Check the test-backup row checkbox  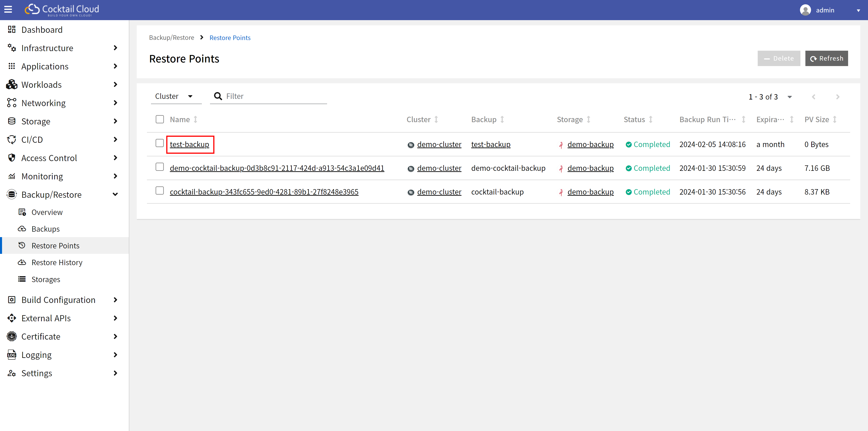160,143
